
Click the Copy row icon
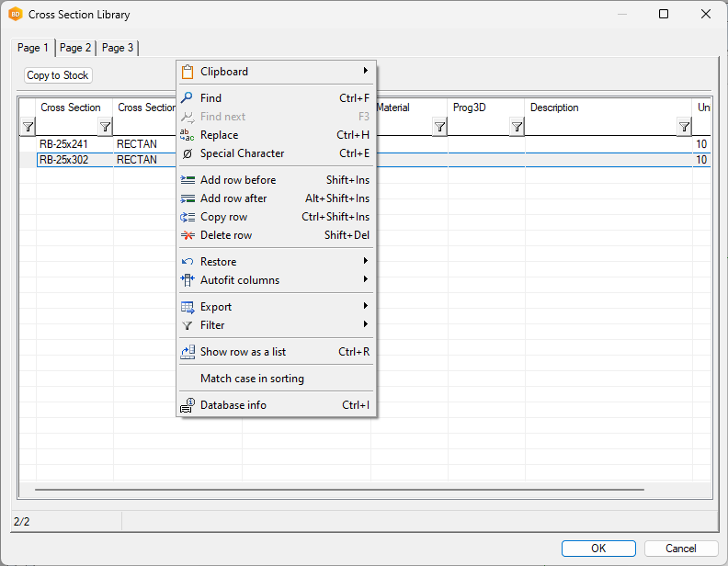[188, 217]
